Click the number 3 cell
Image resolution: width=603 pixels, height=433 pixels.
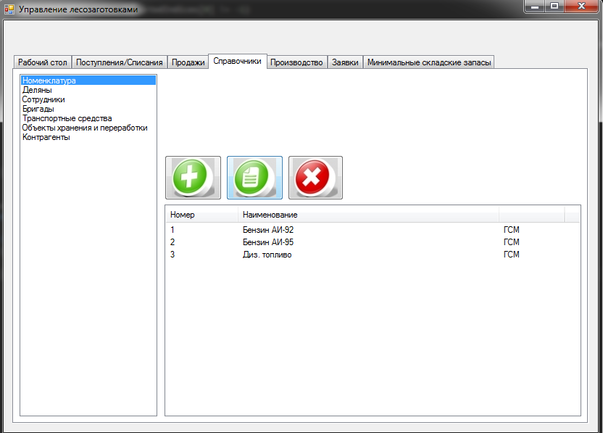pos(172,255)
